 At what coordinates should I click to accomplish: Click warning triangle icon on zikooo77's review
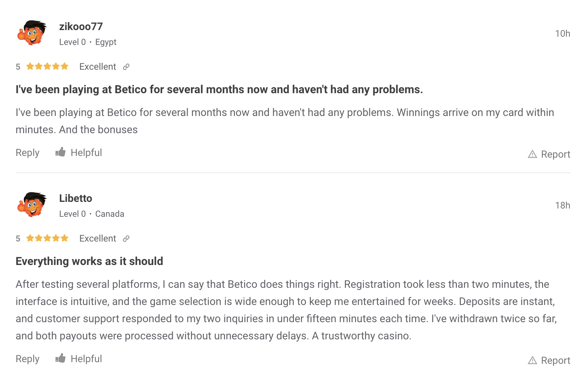pos(532,154)
